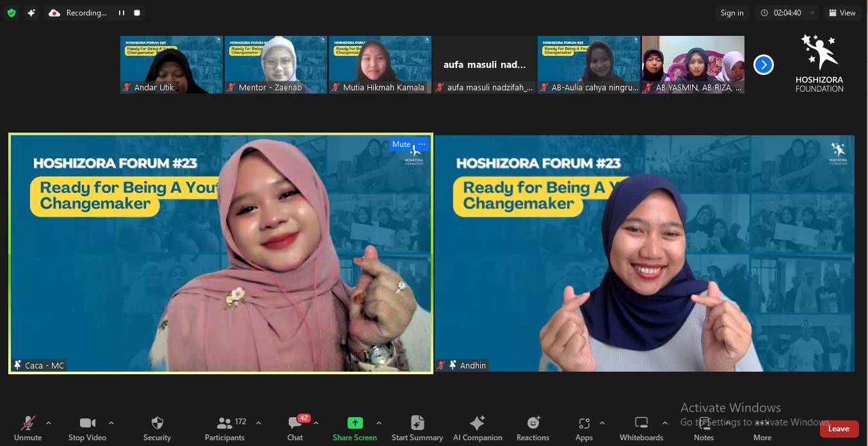
Task: Expand video options arrow next to Stop Video
Action: click(x=111, y=423)
